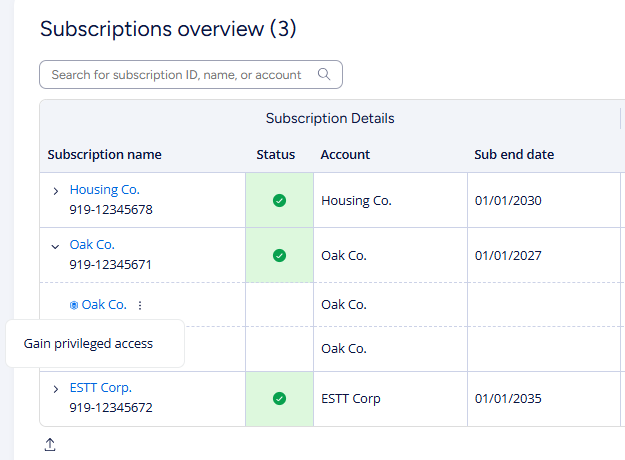The height and width of the screenshot is (460, 625).
Task: Open the three-dot menu beside Oak Co.
Action: [x=140, y=305]
